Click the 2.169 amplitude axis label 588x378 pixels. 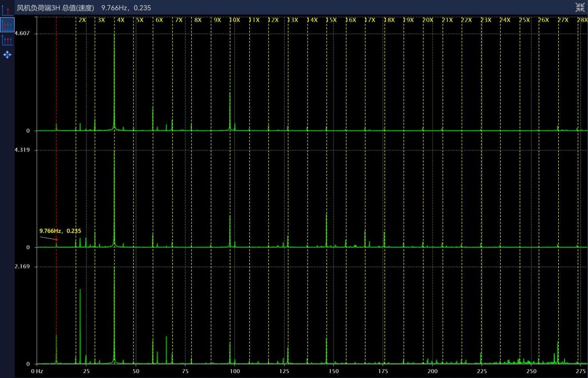[22, 267]
